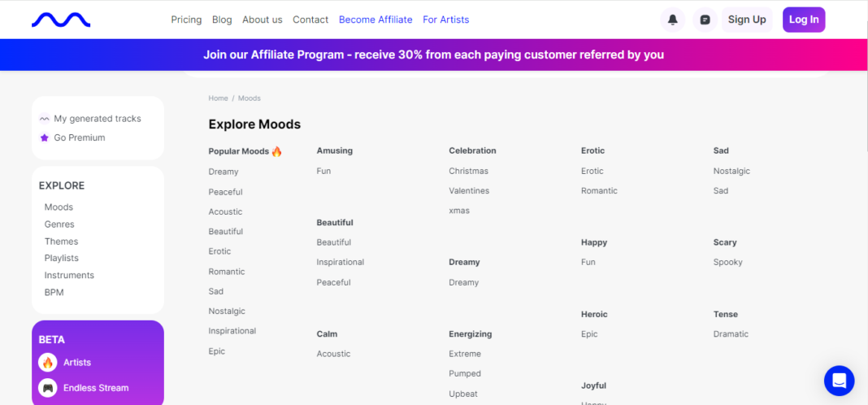Pick the Nostalgic mood under Sad
Viewport: 868px width, 405px height.
[x=731, y=171]
